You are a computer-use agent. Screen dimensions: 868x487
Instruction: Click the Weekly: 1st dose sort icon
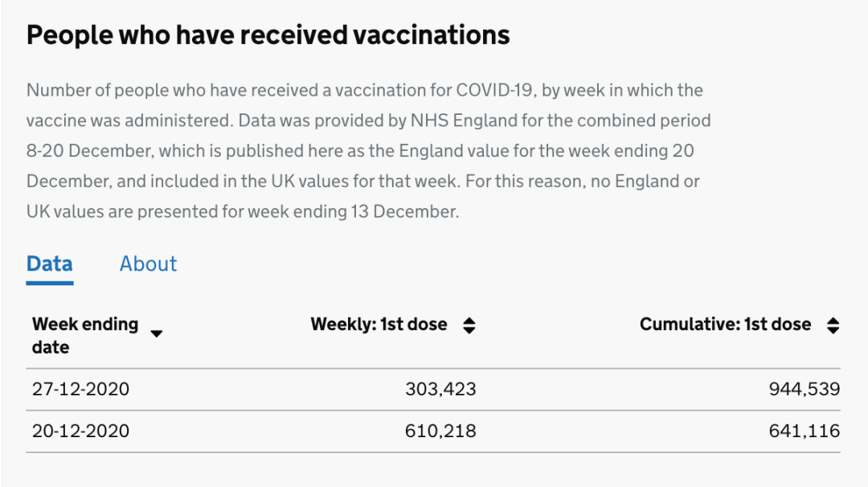pyautogui.click(x=469, y=325)
